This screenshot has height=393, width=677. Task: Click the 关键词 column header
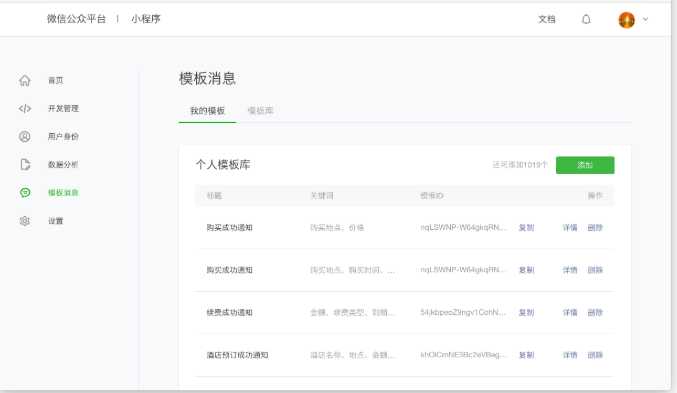coord(322,196)
